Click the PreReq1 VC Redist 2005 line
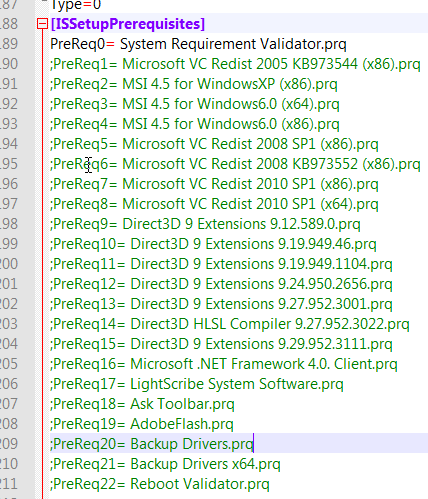428x499 pixels. pos(235,64)
